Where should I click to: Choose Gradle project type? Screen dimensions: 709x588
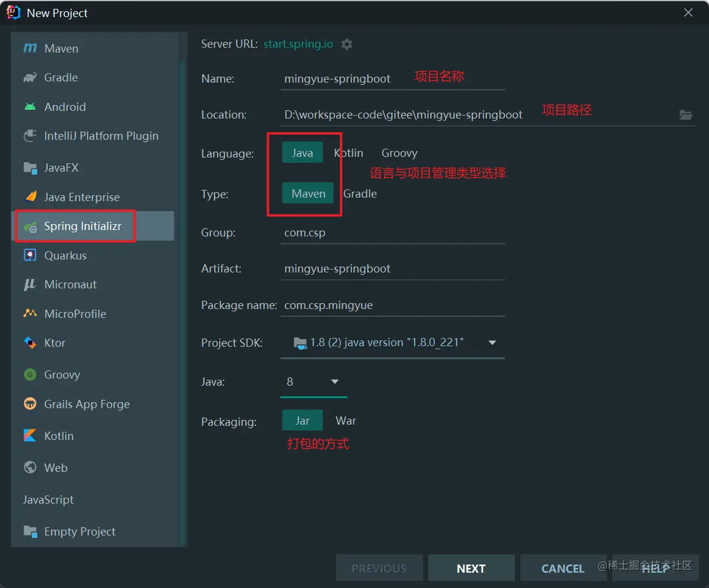click(360, 193)
